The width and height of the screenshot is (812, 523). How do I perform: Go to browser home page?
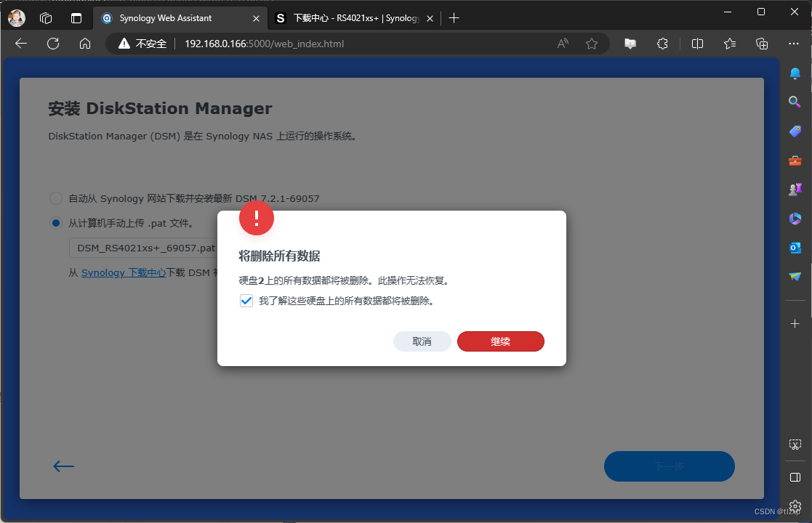(85, 44)
